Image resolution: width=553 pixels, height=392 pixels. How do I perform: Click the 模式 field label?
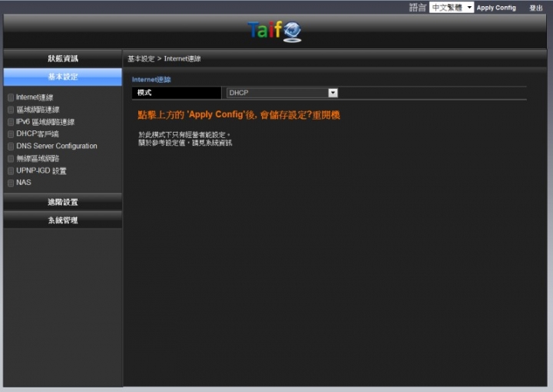144,93
